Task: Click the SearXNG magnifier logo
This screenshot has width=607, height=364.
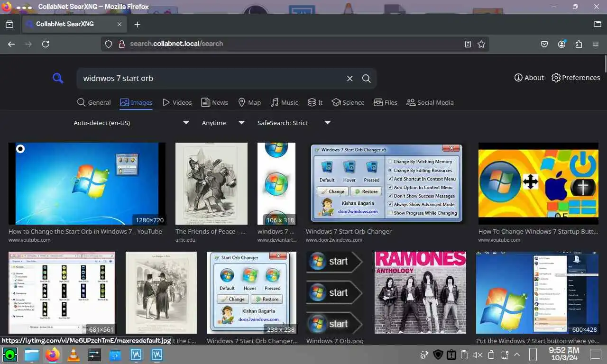Action: tap(58, 78)
